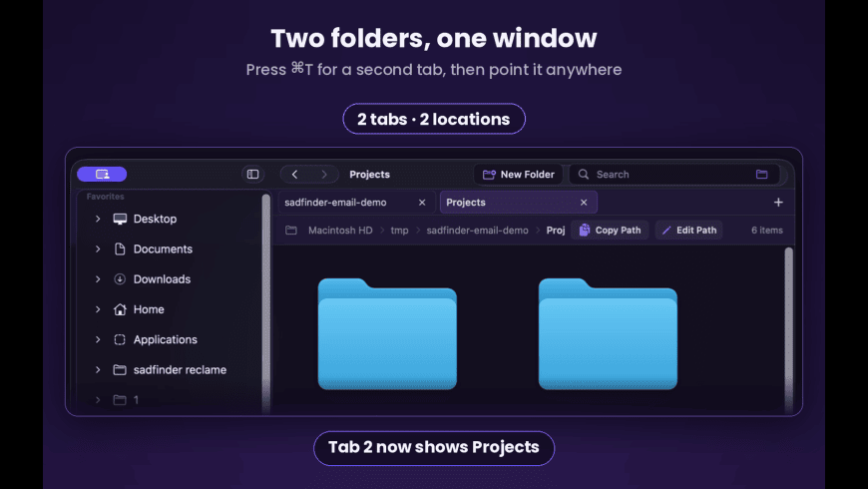Click the 6 items count label
Screen dimensions: 868x489
tap(766, 230)
